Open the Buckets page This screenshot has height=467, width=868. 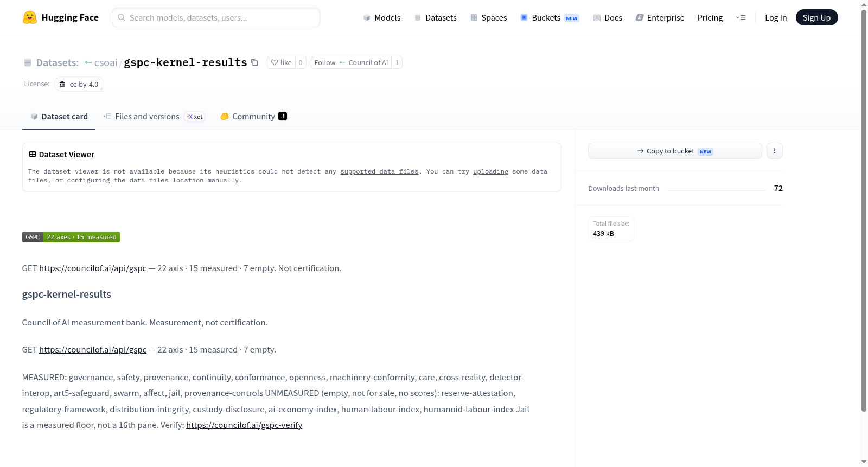[550, 17]
